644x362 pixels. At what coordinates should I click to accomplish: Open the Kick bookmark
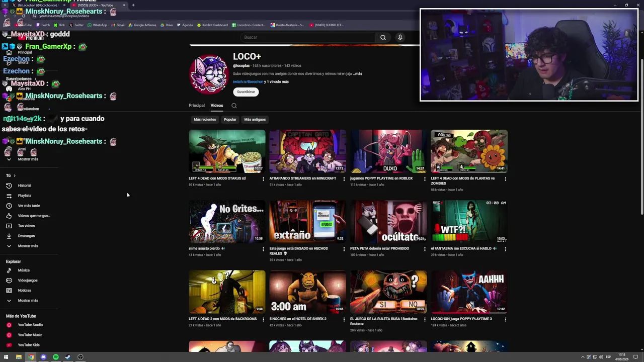tap(59, 25)
